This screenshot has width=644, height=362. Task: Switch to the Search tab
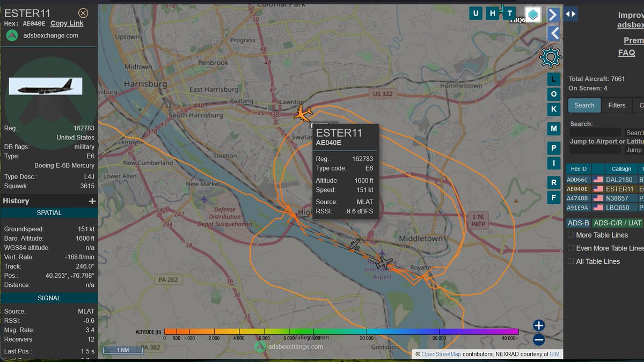coord(584,105)
